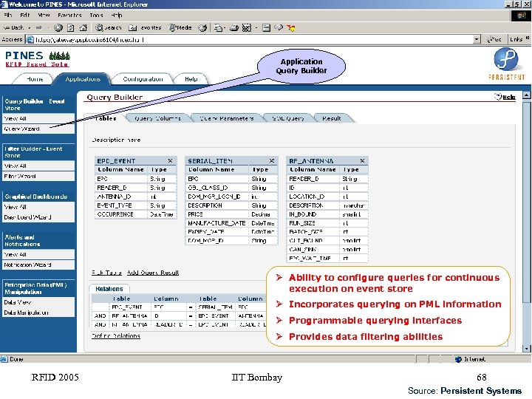532x399 pixels.
Task: Click inside the browser address field
Action: [251, 40]
